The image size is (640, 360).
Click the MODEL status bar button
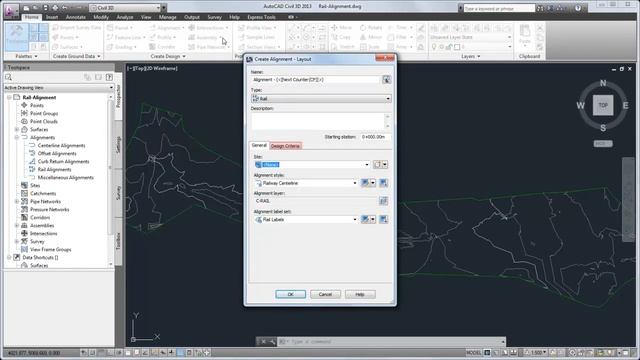[x=473, y=352]
